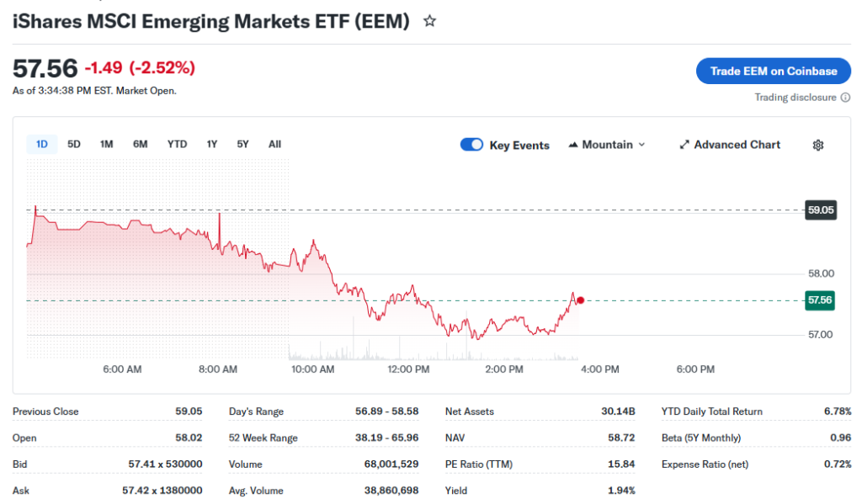The image size is (862, 504).
Task: Click the red current price dot
Action: (x=580, y=300)
